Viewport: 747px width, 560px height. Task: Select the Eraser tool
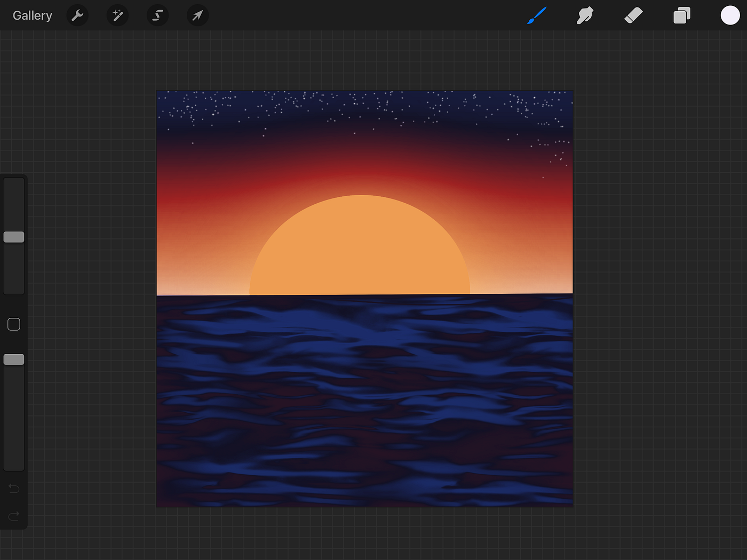633,15
